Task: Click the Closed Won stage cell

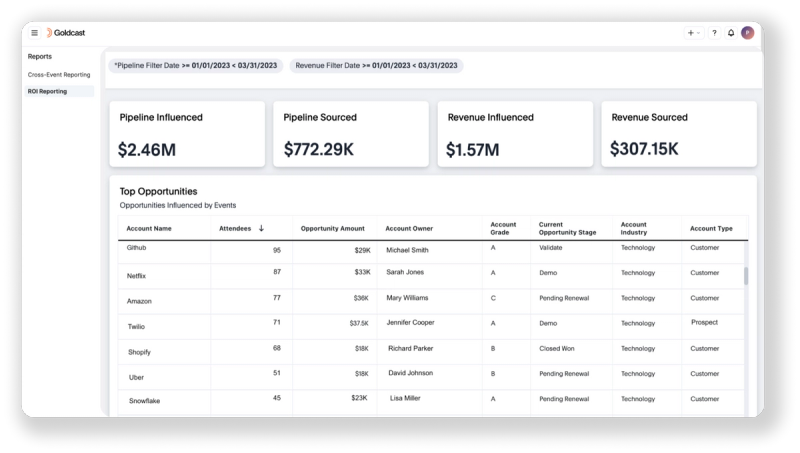Action: tap(557, 348)
